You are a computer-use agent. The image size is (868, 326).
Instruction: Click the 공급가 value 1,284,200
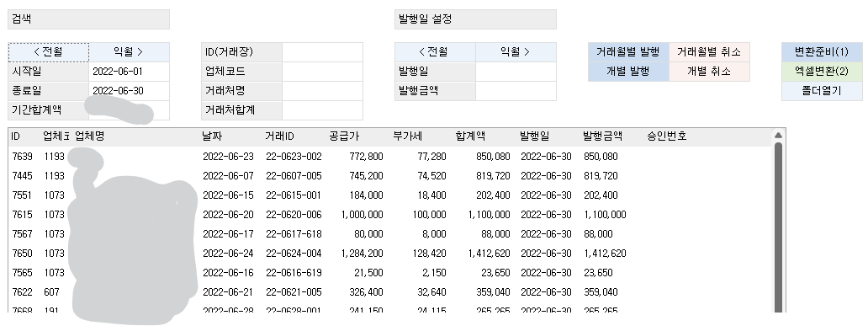pos(362,254)
